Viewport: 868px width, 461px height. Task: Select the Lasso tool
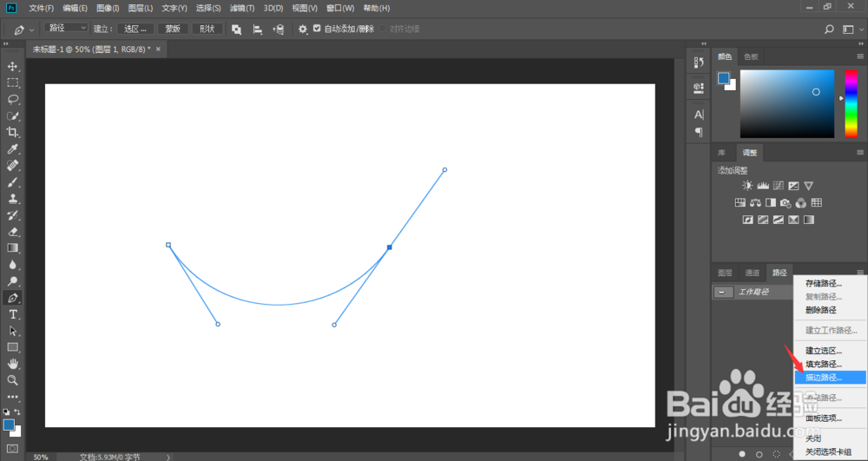tap(13, 100)
